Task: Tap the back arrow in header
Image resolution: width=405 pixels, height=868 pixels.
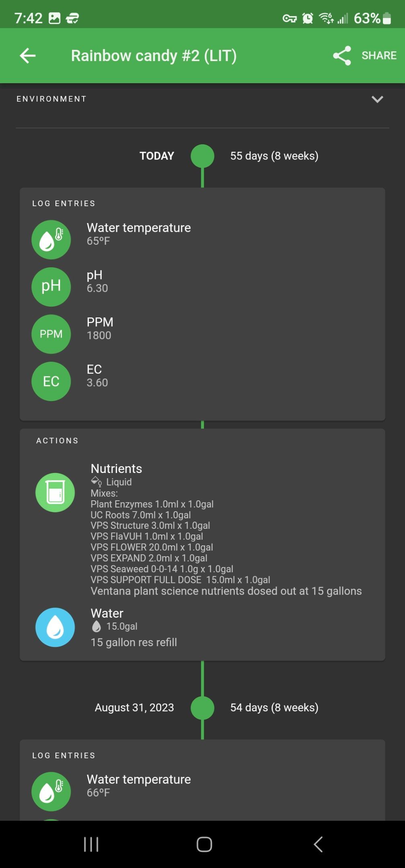Action: [28, 55]
